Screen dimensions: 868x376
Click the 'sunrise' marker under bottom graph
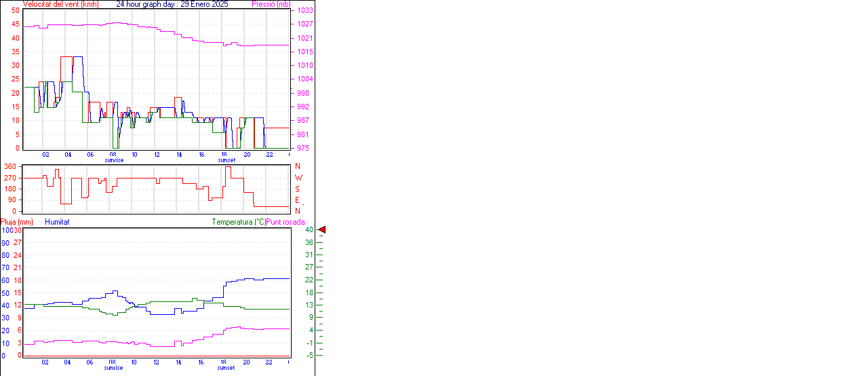click(x=114, y=368)
